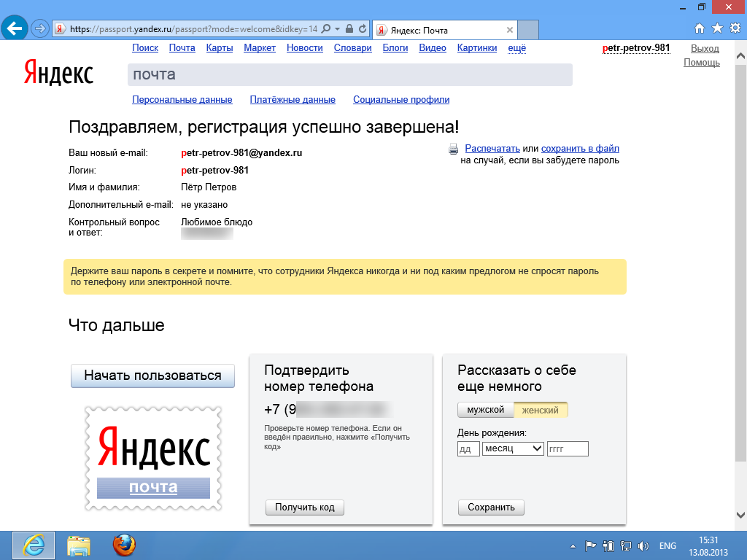
Task: Click the Пётр Петров name text
Action: click(x=209, y=187)
